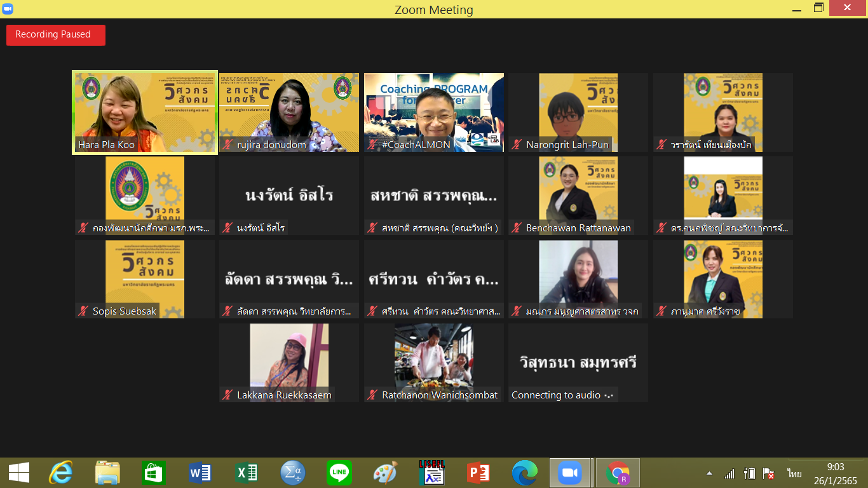Switch input language ไทย indicator
Viewport: 868px width, 488px height.
(794, 473)
